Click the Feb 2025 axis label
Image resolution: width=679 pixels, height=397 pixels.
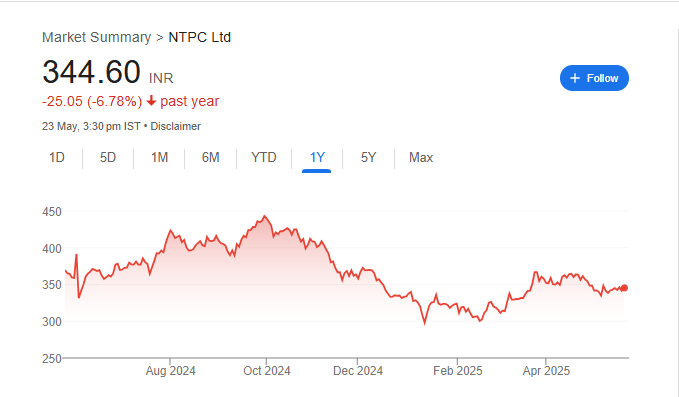(458, 371)
